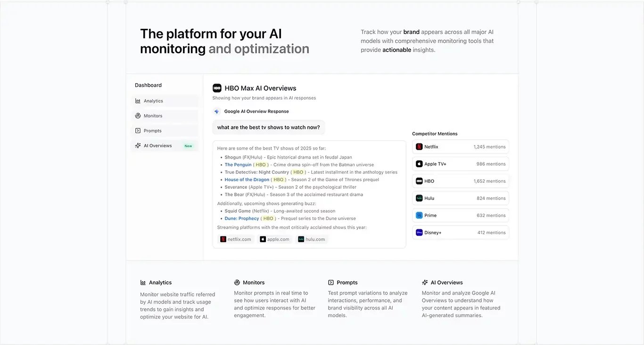This screenshot has width=644, height=345.
Task: Click the Dashboard heading in the sidebar
Action: [x=148, y=85]
